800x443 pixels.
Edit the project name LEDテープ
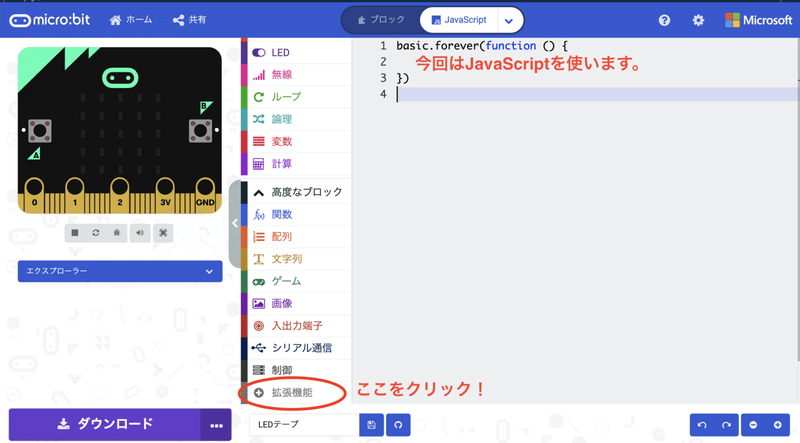coord(304,425)
